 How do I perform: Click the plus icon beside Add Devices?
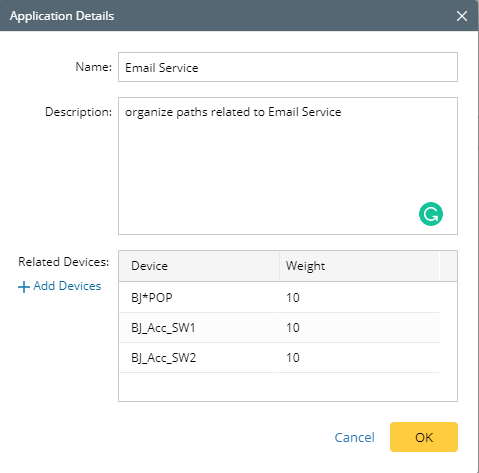click(24, 287)
